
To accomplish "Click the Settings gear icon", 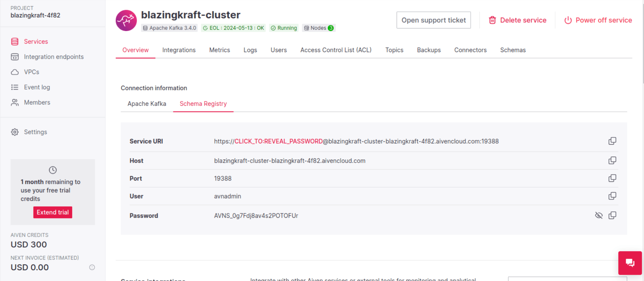I will tap(15, 132).
